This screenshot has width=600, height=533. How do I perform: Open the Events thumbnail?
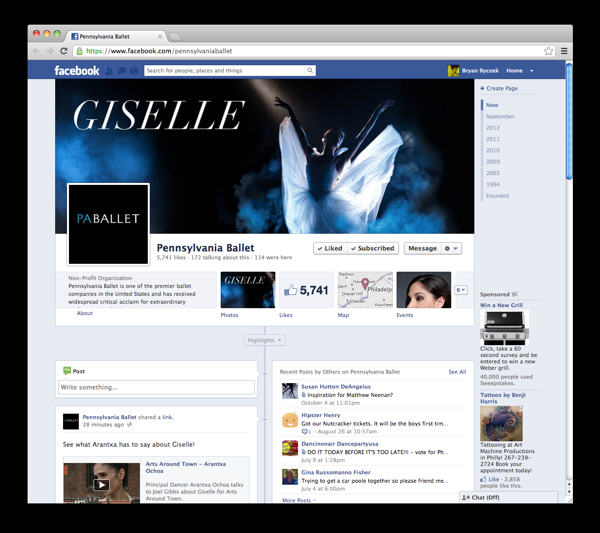pos(424,290)
